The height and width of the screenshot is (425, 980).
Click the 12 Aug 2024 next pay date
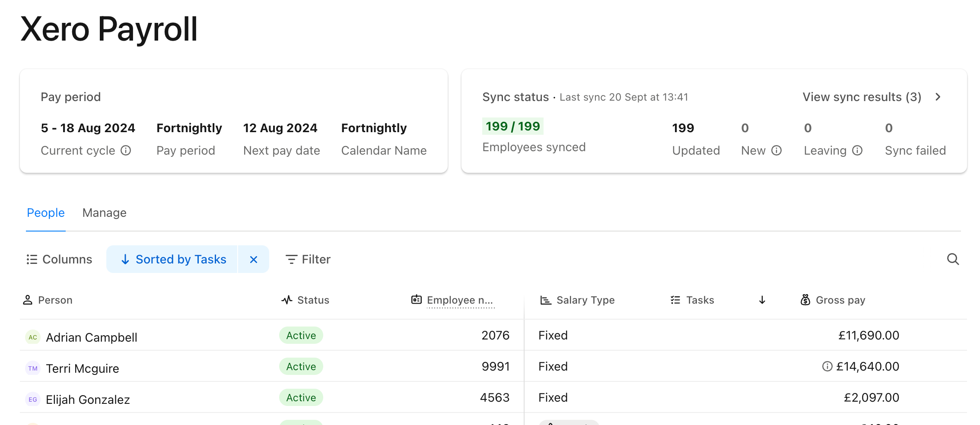point(280,128)
